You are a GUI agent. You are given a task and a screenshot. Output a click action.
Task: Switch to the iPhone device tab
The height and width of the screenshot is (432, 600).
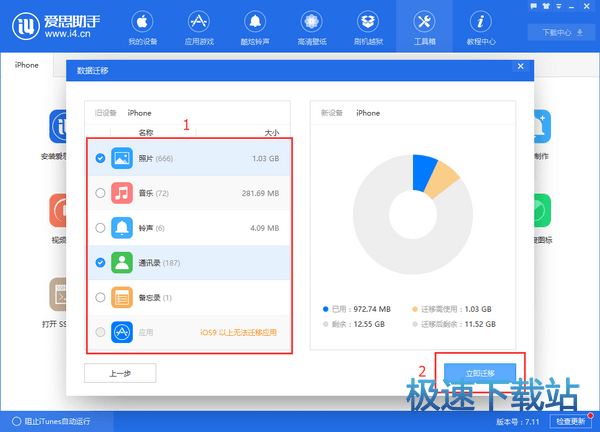[x=26, y=65]
